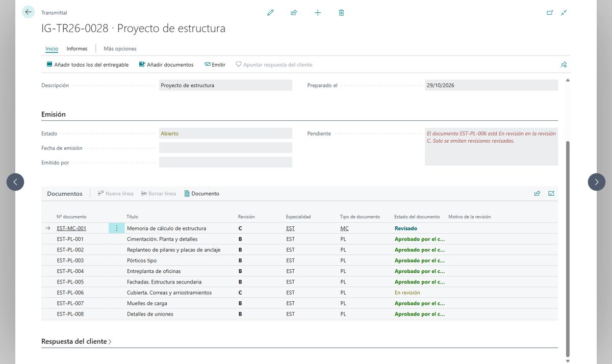Select row EST-PL-003

coord(300,261)
